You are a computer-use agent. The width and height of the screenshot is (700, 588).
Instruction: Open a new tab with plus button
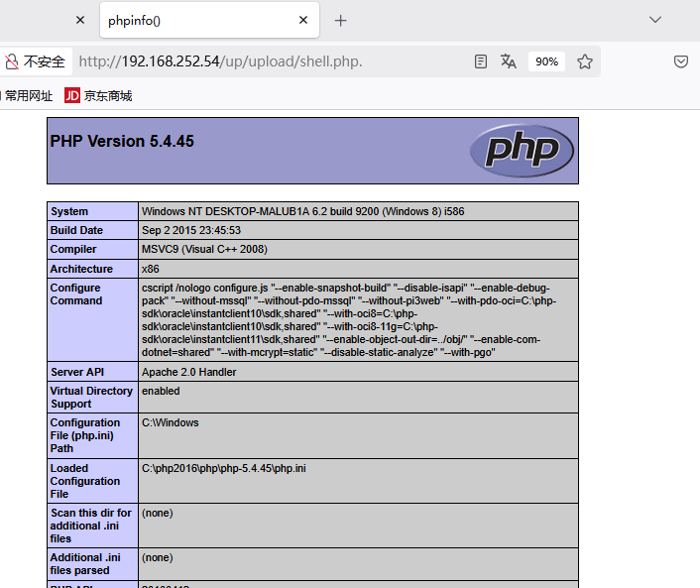(x=341, y=20)
